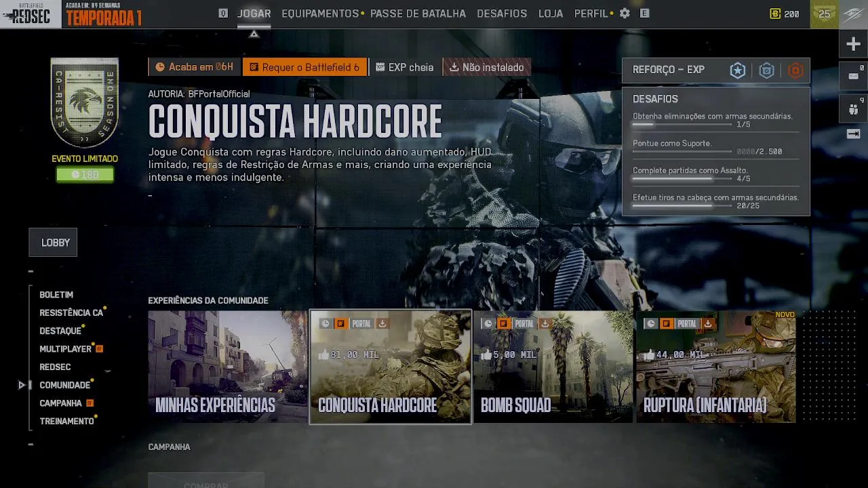
Task: Open the Minhas Experiências card
Action: coord(228,367)
